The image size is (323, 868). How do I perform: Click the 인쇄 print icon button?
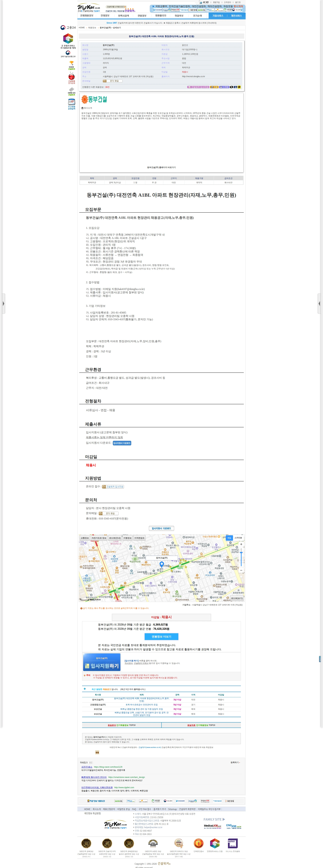[214, 87]
